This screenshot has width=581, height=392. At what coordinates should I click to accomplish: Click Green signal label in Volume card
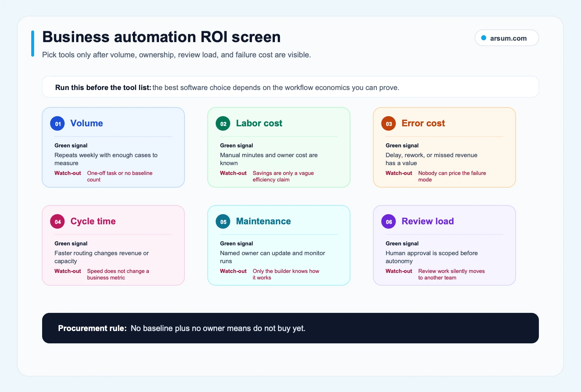click(71, 146)
